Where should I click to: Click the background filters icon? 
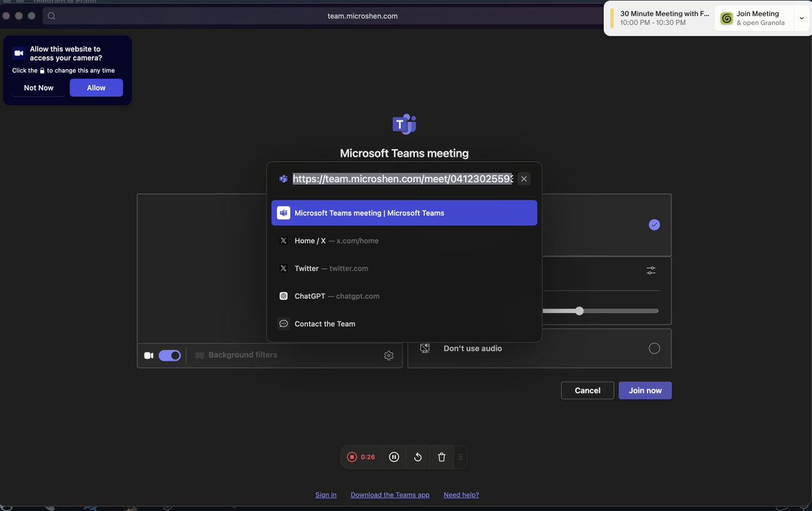click(x=200, y=355)
